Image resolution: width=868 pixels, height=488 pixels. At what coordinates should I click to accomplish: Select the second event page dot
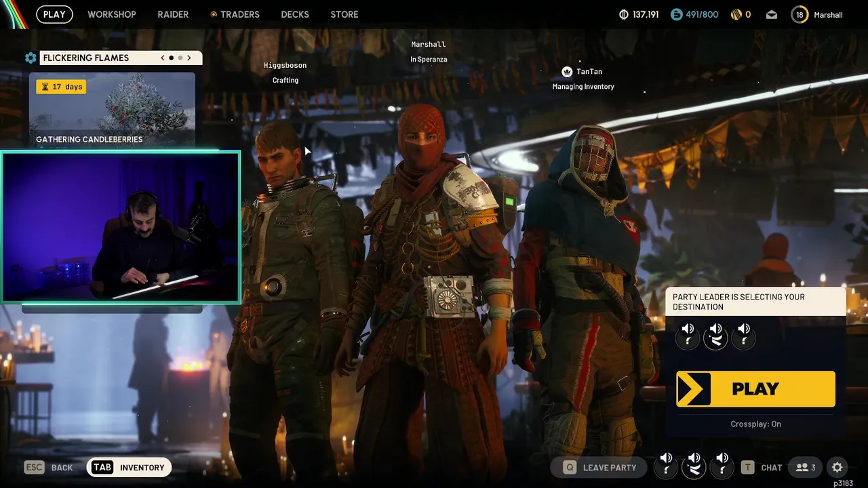(x=180, y=58)
